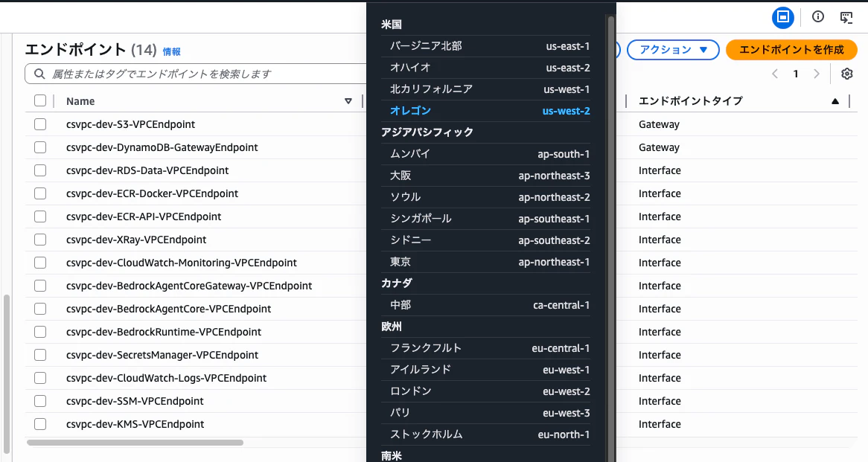
Task: Choose ソウル ap-northeast-2 region
Action: [x=485, y=197]
